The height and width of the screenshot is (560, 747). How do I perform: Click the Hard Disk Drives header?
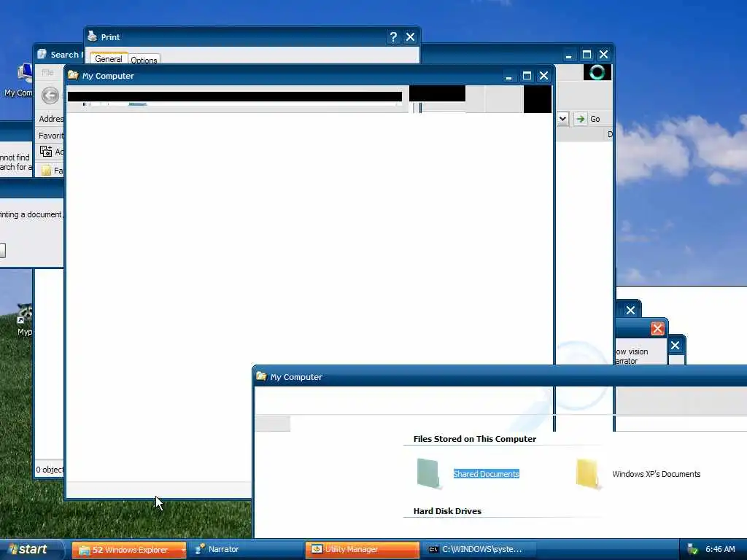coord(447,511)
